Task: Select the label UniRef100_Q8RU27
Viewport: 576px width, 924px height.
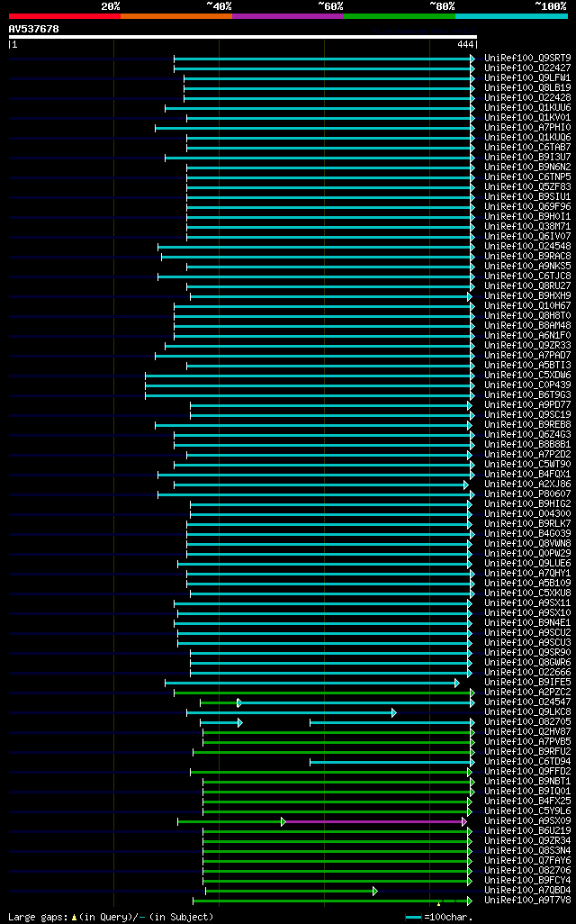Action: click(x=527, y=285)
